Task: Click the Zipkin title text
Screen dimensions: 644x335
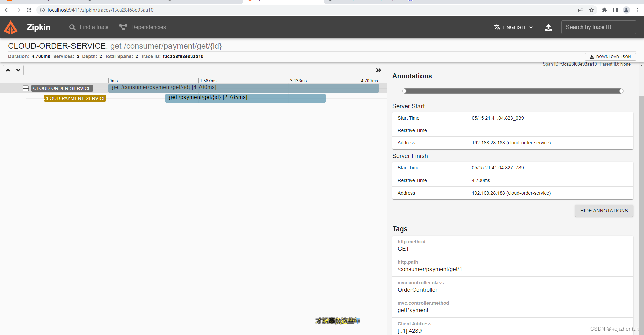Action: 38,27
